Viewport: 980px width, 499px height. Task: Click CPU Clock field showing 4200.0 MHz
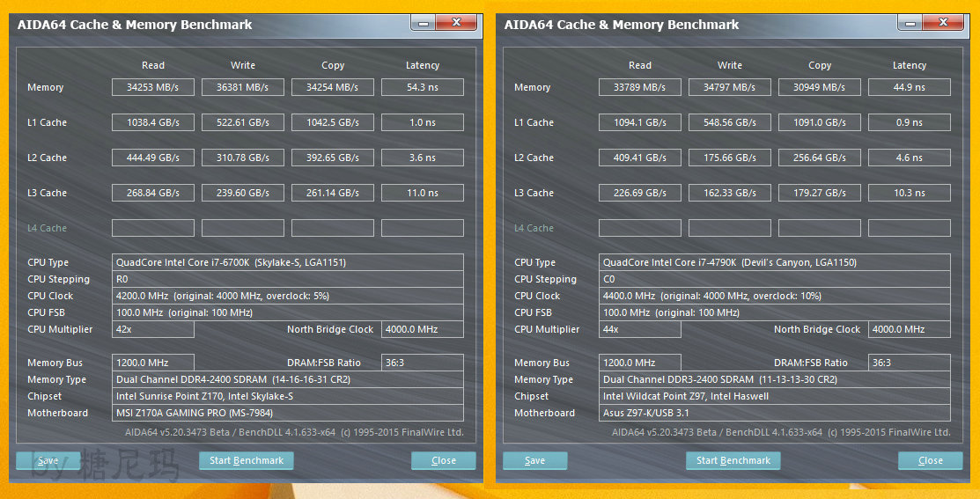[x=288, y=296]
